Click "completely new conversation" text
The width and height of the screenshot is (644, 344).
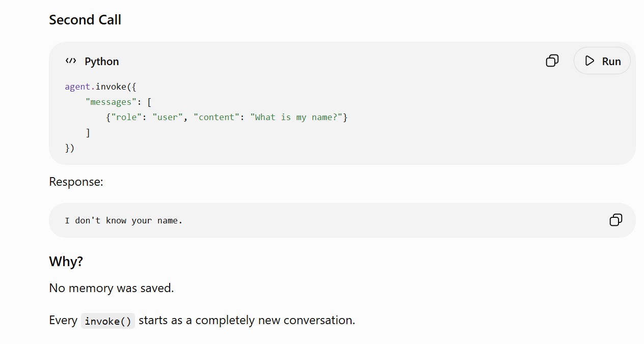[x=275, y=321]
